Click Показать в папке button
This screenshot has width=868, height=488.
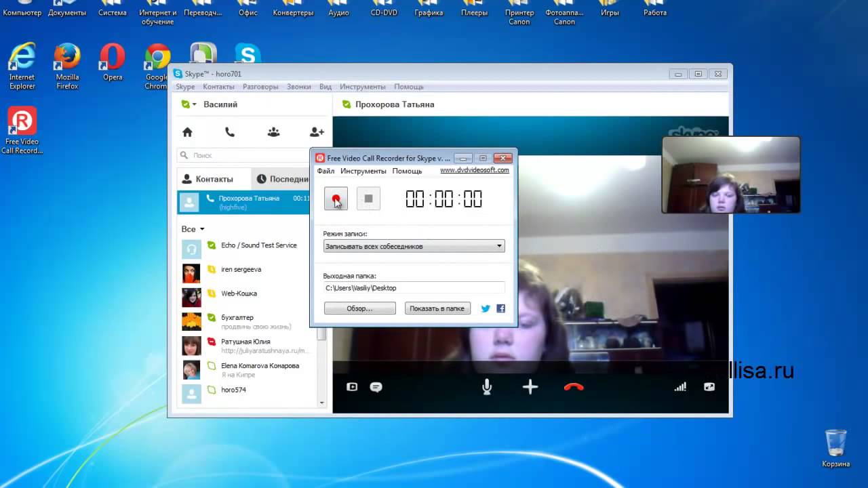click(x=437, y=308)
